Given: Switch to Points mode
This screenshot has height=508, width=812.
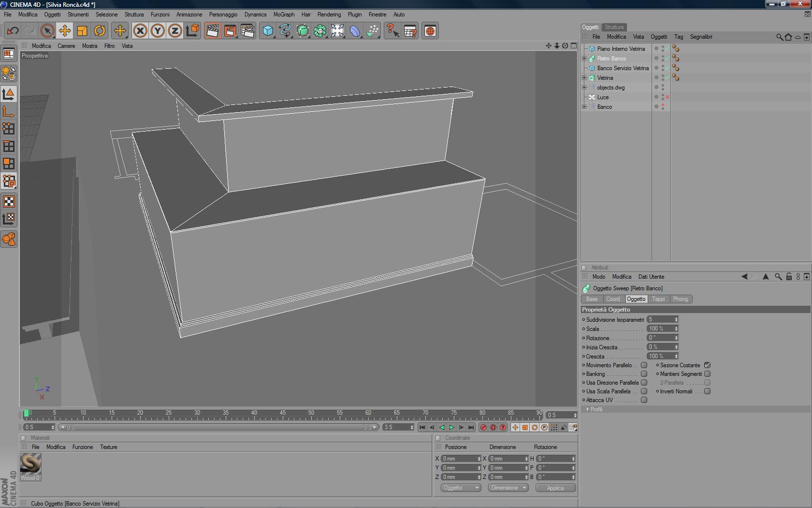Looking at the screenshot, I should click(x=9, y=129).
